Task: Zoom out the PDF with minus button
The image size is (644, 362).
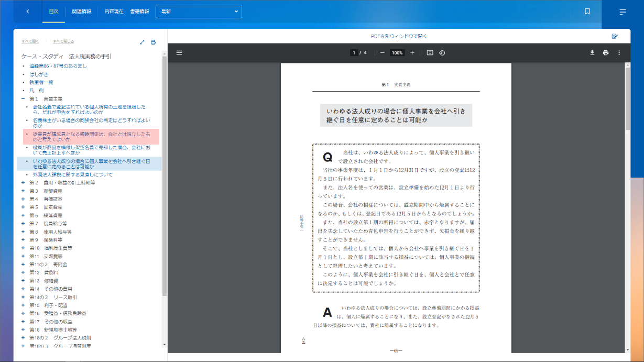Action: click(x=383, y=52)
